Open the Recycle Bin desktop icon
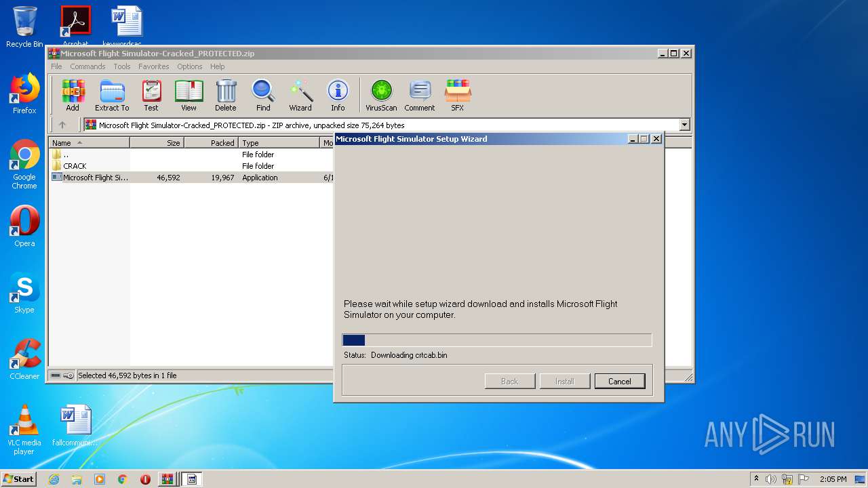This screenshot has height=488, width=868. (24, 27)
